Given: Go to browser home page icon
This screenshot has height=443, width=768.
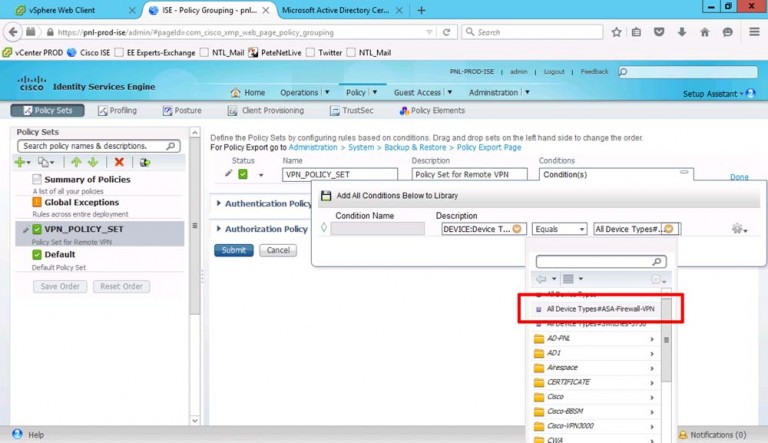Looking at the screenshot, I should [x=704, y=32].
